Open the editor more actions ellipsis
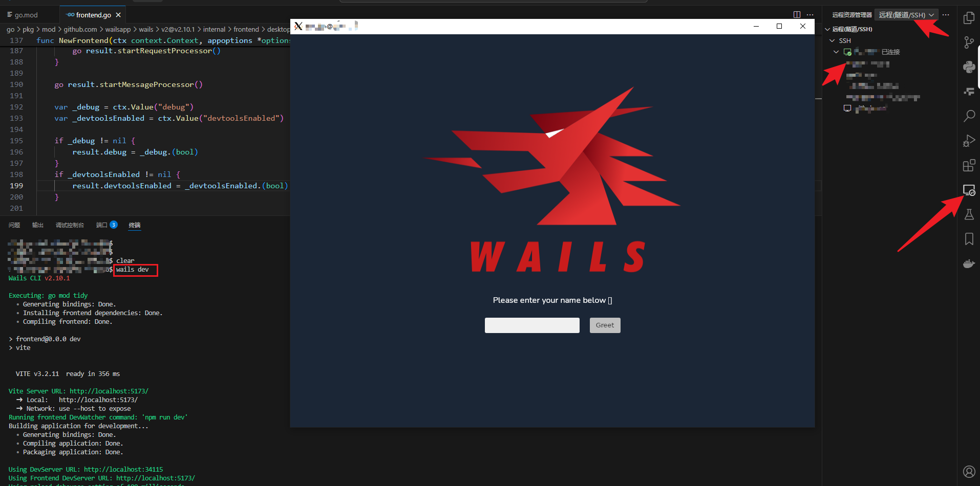 click(810, 15)
